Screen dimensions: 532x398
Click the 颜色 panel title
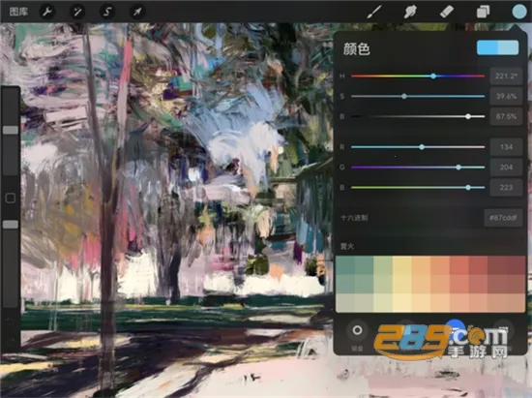click(x=356, y=48)
